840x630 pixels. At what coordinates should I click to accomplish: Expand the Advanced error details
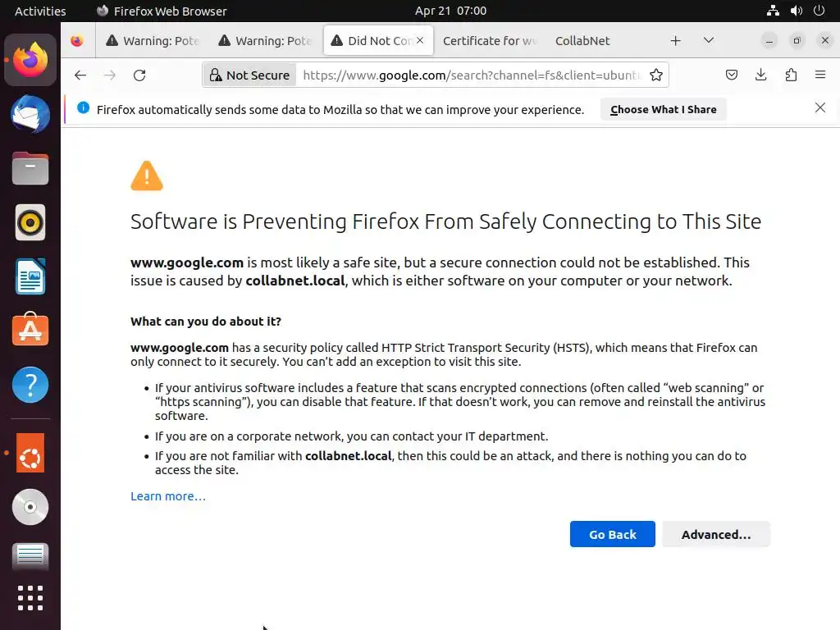[715, 535]
